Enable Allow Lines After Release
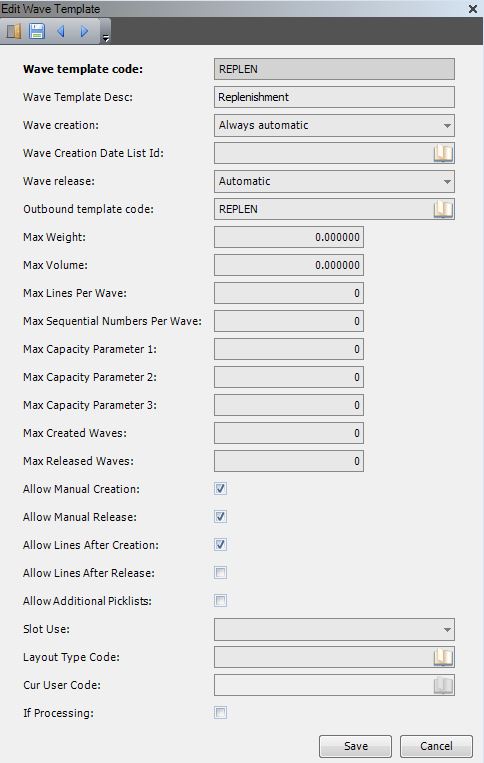Viewport: 484px width, 763px height. click(x=220, y=573)
